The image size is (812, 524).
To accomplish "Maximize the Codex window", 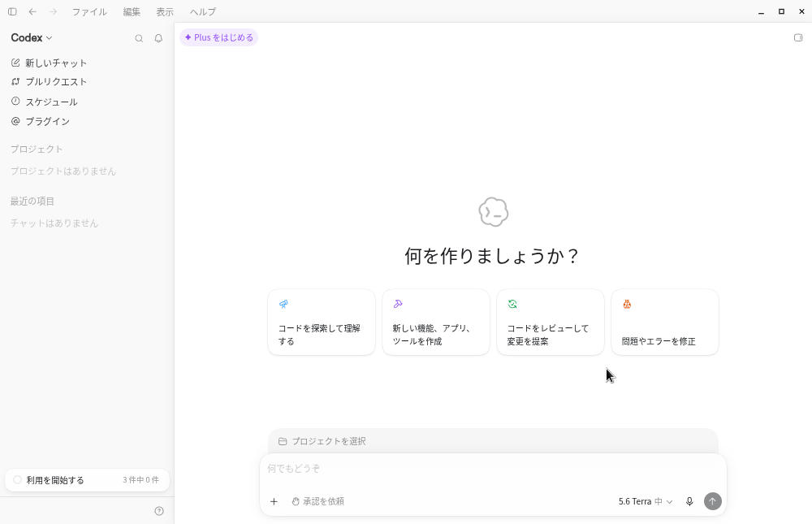I will [781, 11].
